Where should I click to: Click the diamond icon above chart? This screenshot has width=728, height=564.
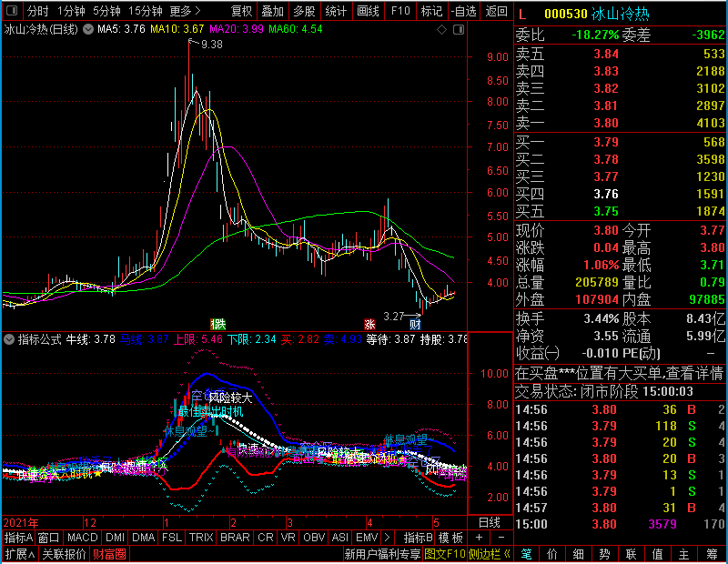coord(442,30)
